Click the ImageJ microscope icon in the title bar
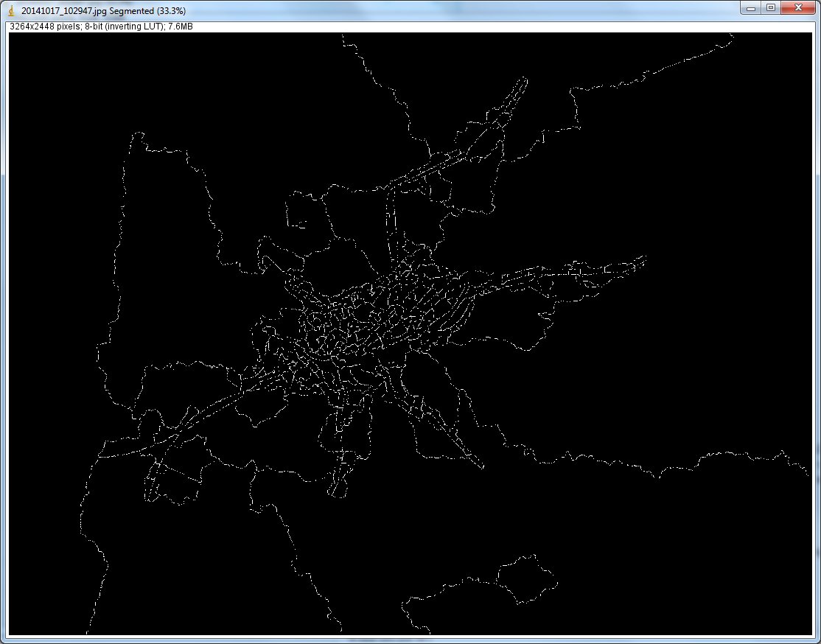The height and width of the screenshot is (644, 821). [11, 10]
